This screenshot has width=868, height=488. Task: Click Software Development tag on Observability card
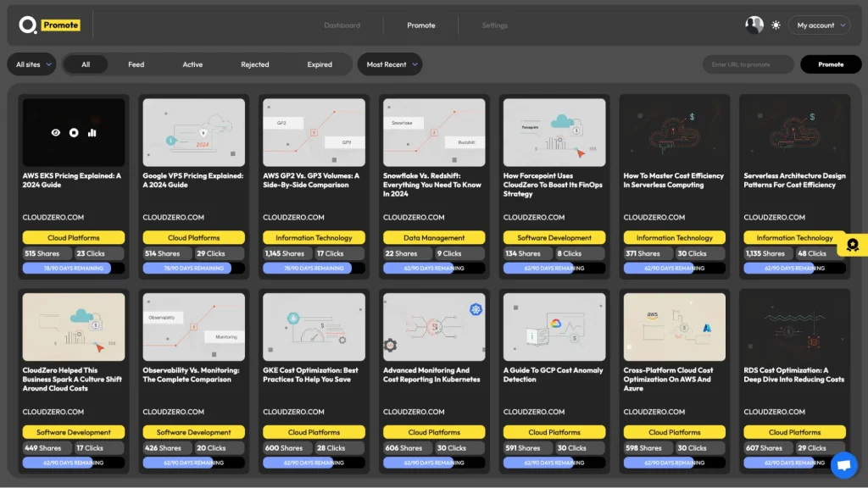coord(194,432)
